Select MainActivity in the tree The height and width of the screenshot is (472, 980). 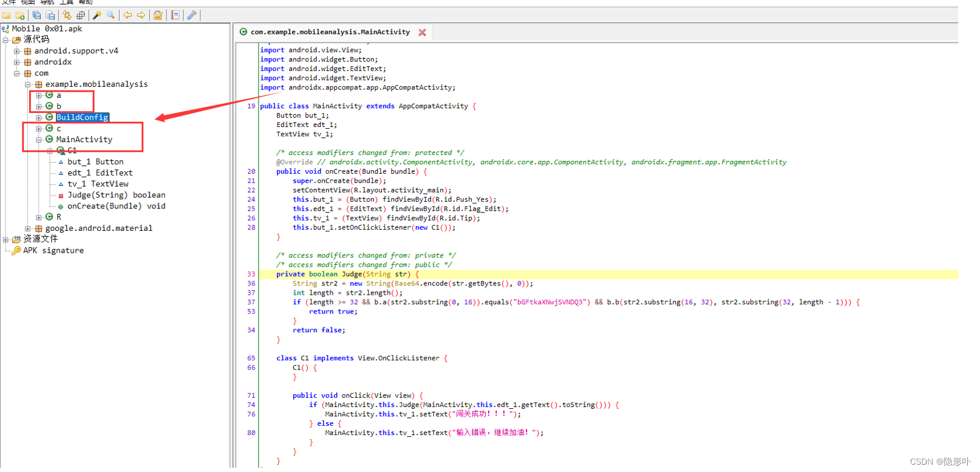click(x=84, y=140)
